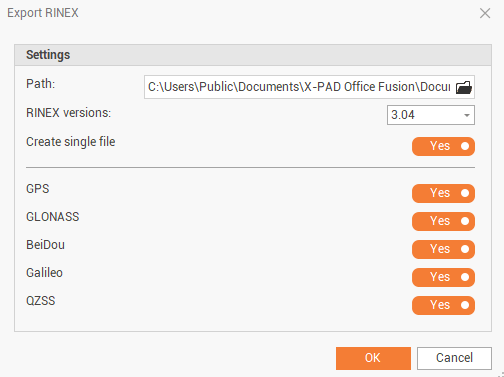This screenshot has height=377, width=504.
Task: Cancel the RINEX export
Action: [454, 358]
